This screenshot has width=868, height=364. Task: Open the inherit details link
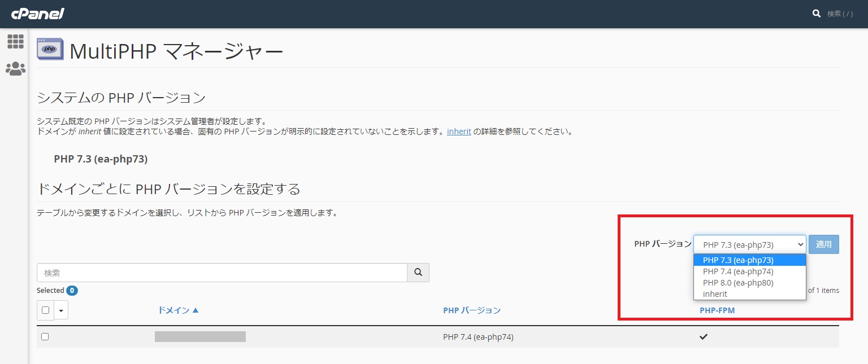pos(459,132)
